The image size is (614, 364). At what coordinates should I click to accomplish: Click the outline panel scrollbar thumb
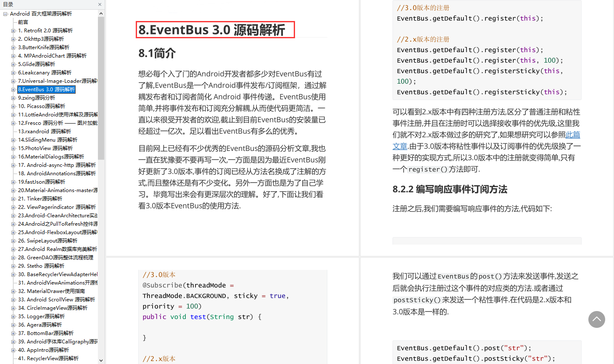coord(101,88)
